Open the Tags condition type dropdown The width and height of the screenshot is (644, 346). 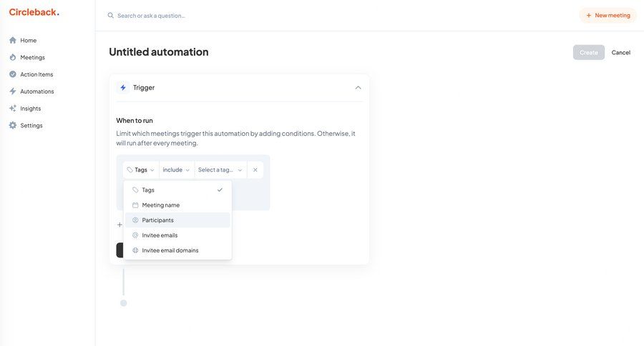coord(141,170)
